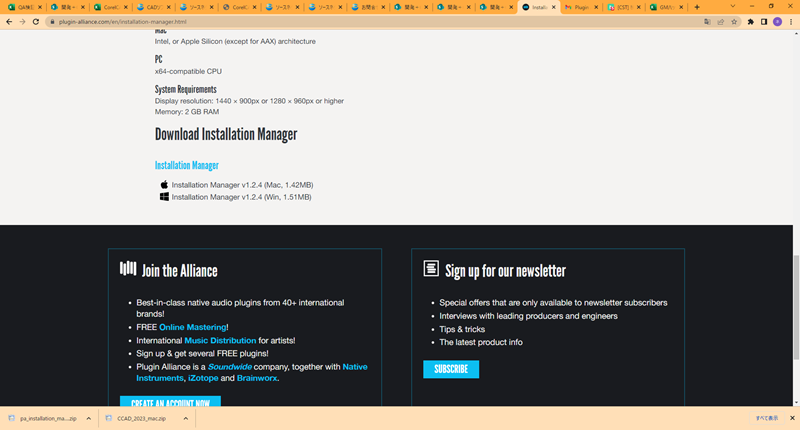Reload the plugin-alliance page
The width and height of the screenshot is (800, 430).
tap(36, 22)
